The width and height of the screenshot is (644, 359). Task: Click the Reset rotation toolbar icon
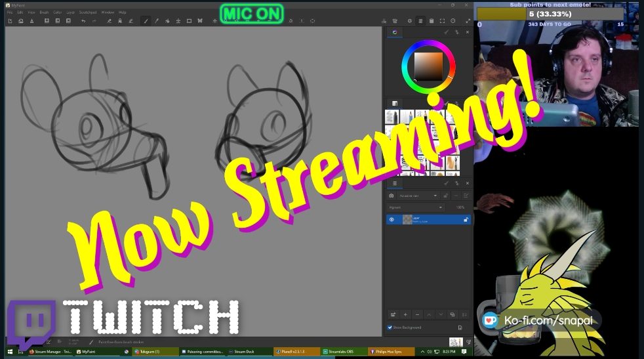pyautogui.click(x=291, y=21)
